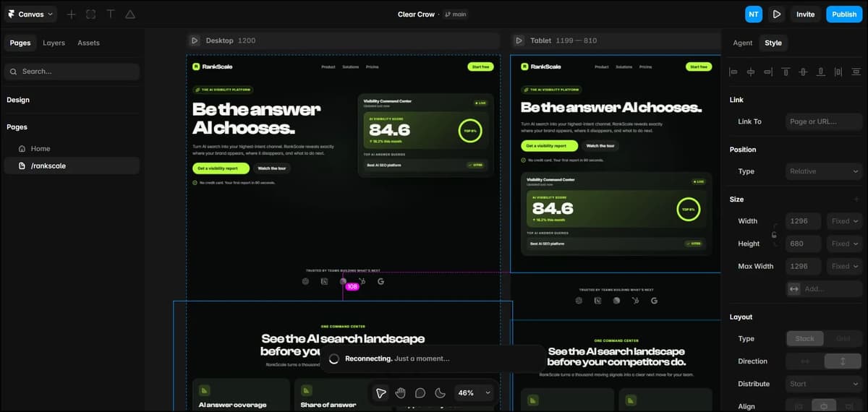Click the Search field in left panel
Viewport: 868px width, 412px height.
(x=72, y=72)
